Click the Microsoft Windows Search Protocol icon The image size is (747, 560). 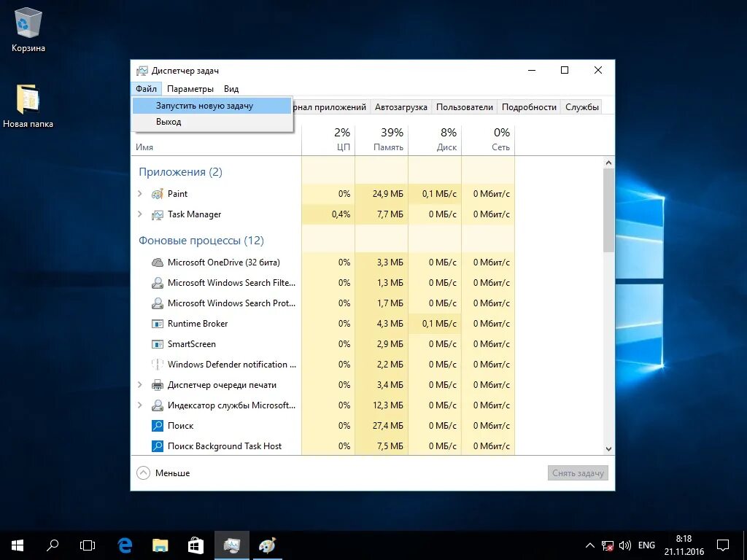pyautogui.click(x=158, y=303)
